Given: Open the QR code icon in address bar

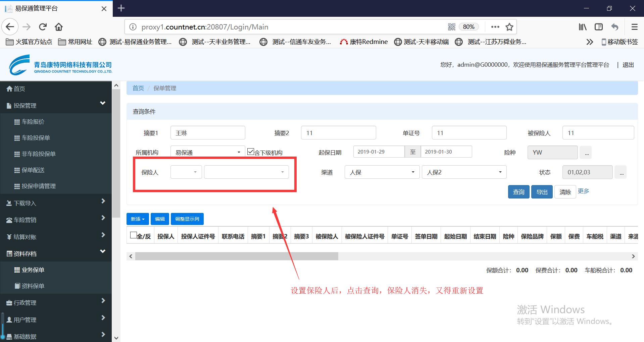Looking at the screenshot, I should pos(452,27).
